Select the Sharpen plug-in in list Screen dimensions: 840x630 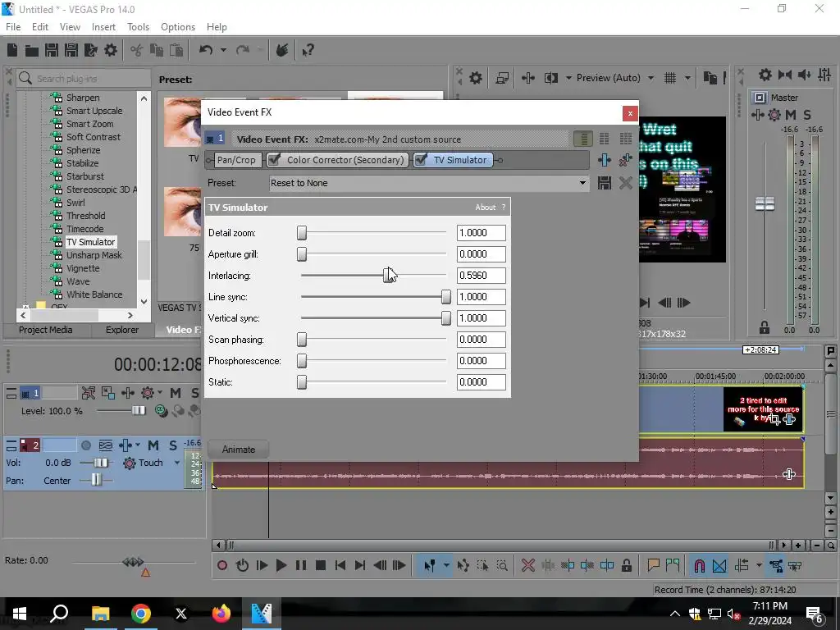point(83,98)
